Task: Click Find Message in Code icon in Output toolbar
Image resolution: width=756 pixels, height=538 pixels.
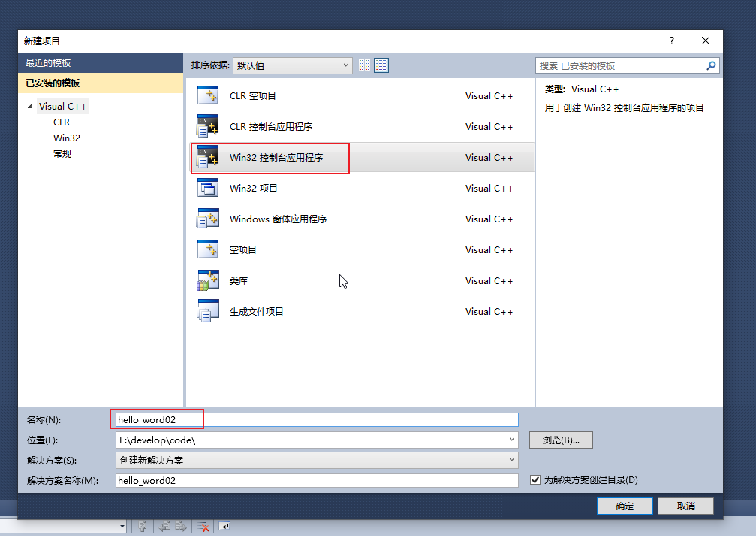Action: point(142,526)
